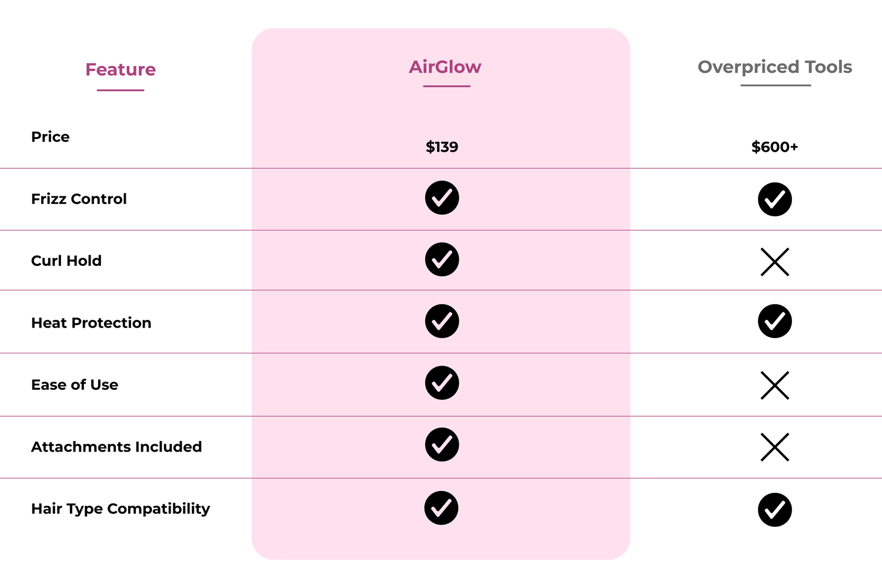The height and width of the screenshot is (588, 882).
Task: Click AirGlow's Curl Hold checkmark icon
Action: 442,259
